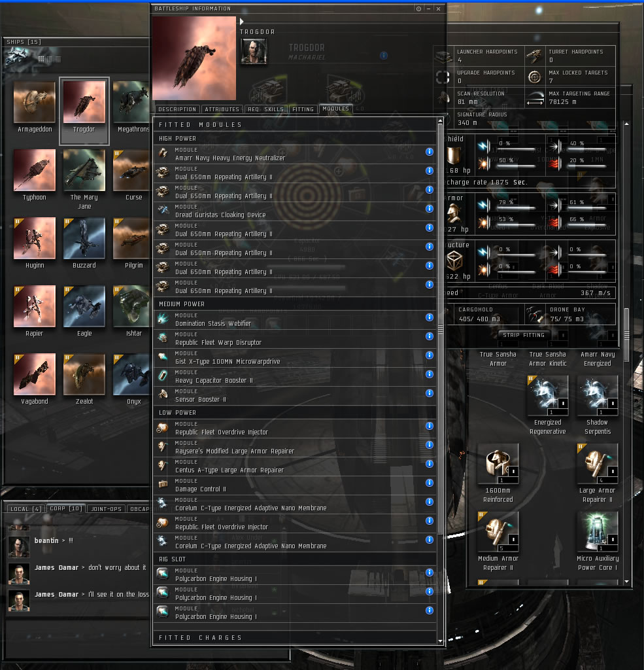Open the Battleship Information window menu icon
Screen dimensions: 644x670
coord(418,9)
